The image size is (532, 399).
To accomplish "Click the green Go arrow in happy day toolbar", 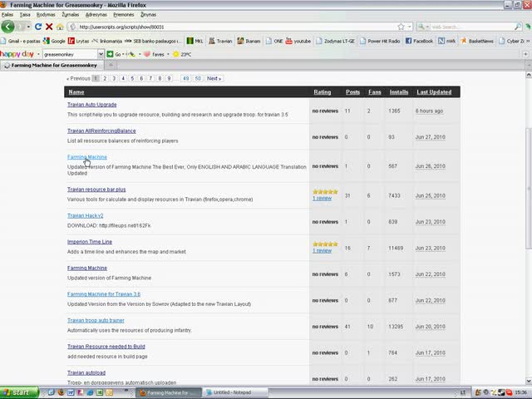I will point(110,54).
